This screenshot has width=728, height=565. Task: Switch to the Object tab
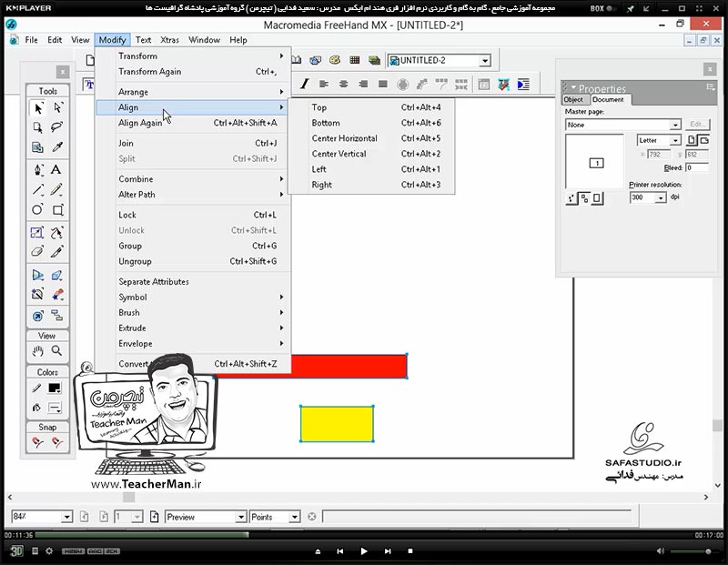coord(573,99)
